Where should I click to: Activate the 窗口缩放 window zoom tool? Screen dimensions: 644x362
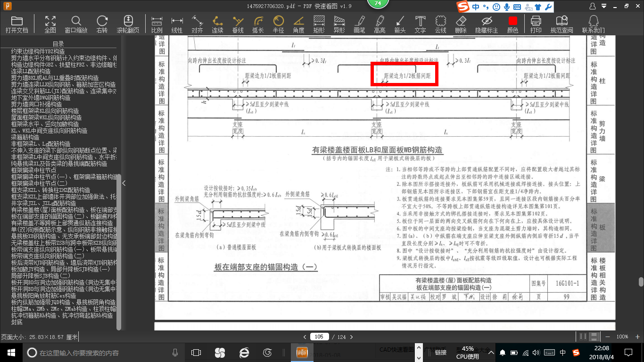pos(76,24)
